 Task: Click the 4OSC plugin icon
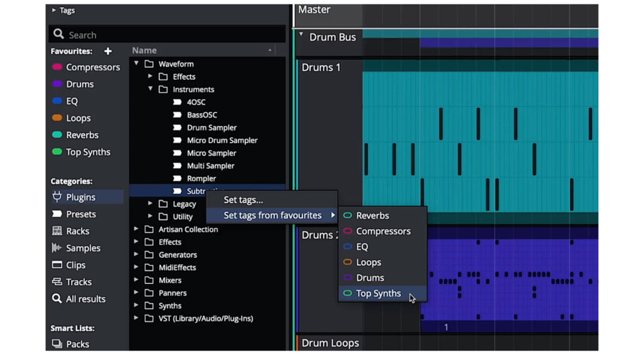[177, 102]
